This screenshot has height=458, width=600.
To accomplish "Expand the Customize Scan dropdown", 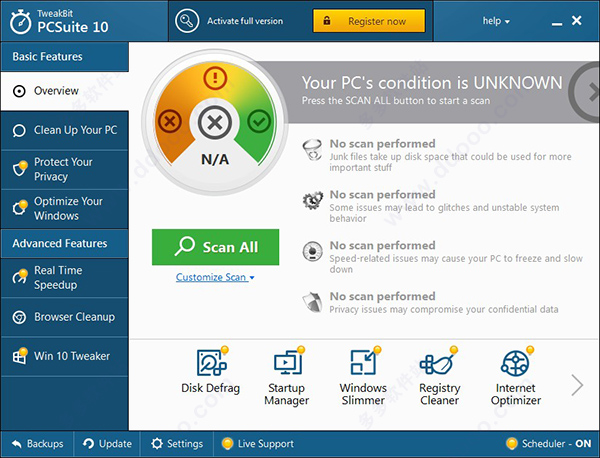I will [x=215, y=277].
